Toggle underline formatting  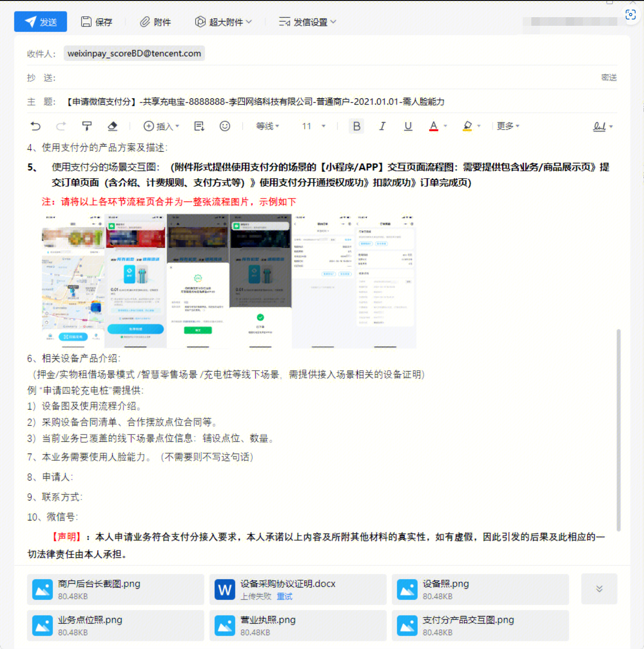[408, 126]
